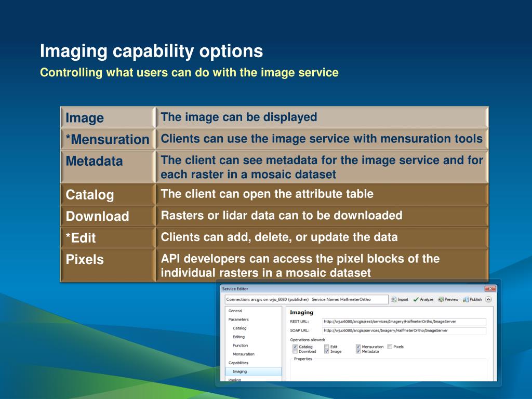
Task: Open the Editing sidebar page
Action: [238, 337]
